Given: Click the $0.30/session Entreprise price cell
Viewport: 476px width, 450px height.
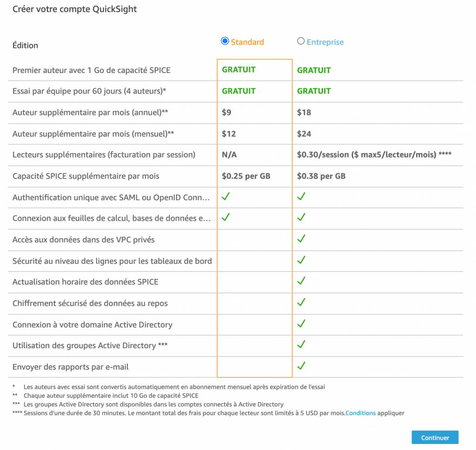Looking at the screenshot, I should (x=374, y=155).
